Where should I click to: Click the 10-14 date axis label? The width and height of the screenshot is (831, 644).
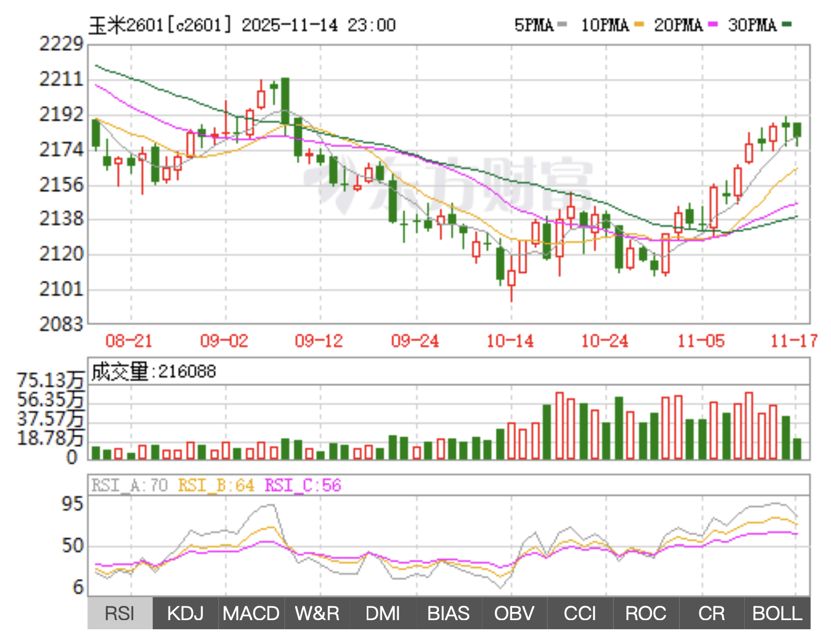510,341
